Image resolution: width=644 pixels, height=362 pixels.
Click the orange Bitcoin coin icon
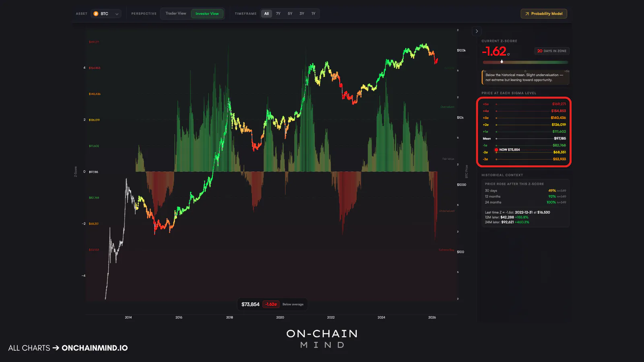(x=96, y=14)
